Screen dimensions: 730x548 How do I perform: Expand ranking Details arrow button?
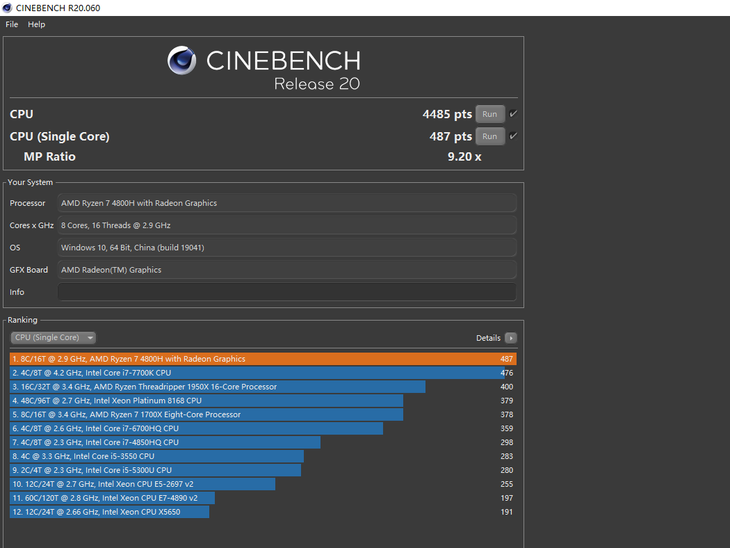click(511, 338)
